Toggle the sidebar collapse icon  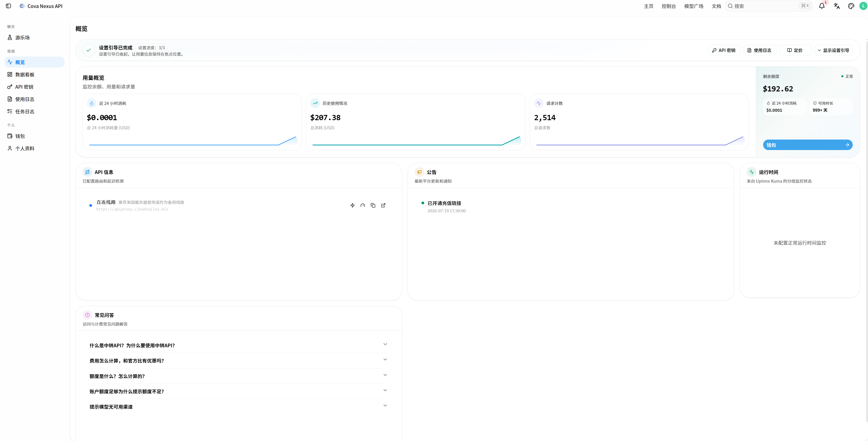click(x=8, y=6)
